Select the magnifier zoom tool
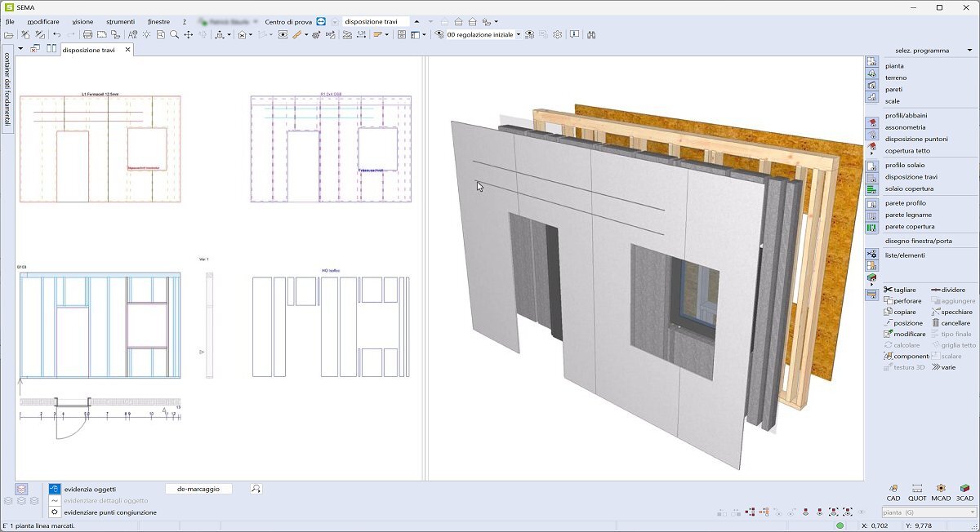 click(175, 35)
